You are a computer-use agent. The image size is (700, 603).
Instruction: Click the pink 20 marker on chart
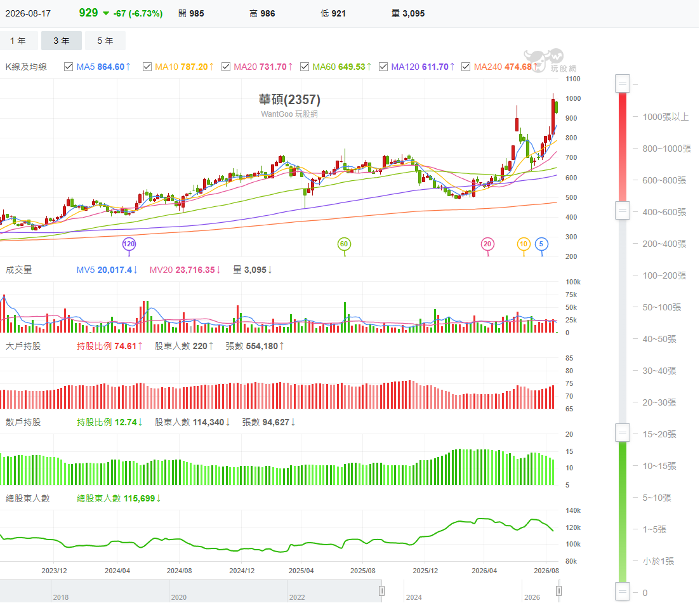click(x=487, y=244)
